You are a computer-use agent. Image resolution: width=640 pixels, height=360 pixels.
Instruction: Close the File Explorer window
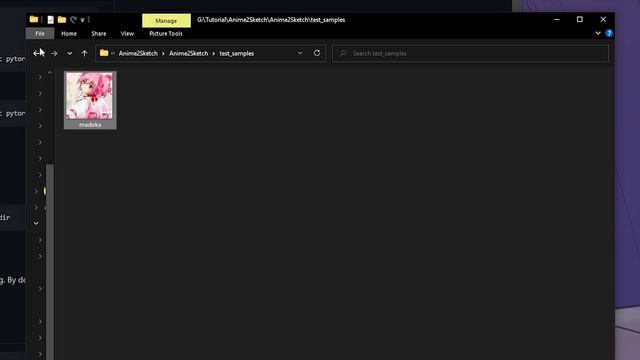(x=603, y=19)
